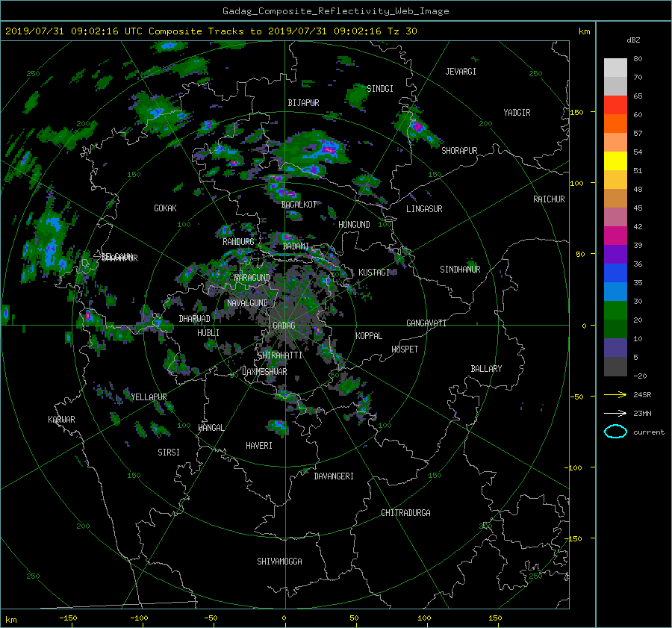Click the BALLARY city label
This screenshot has height=628, width=672.
point(486,369)
